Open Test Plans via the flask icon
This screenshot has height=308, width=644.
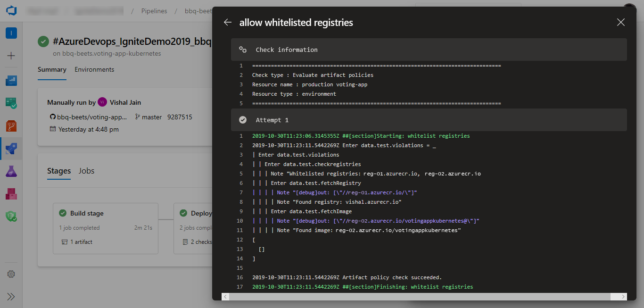10,171
